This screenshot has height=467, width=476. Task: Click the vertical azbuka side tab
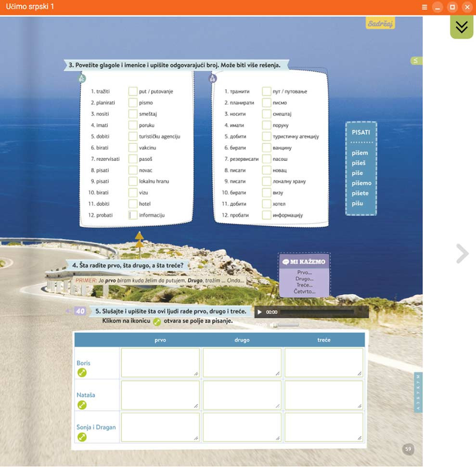(418, 392)
